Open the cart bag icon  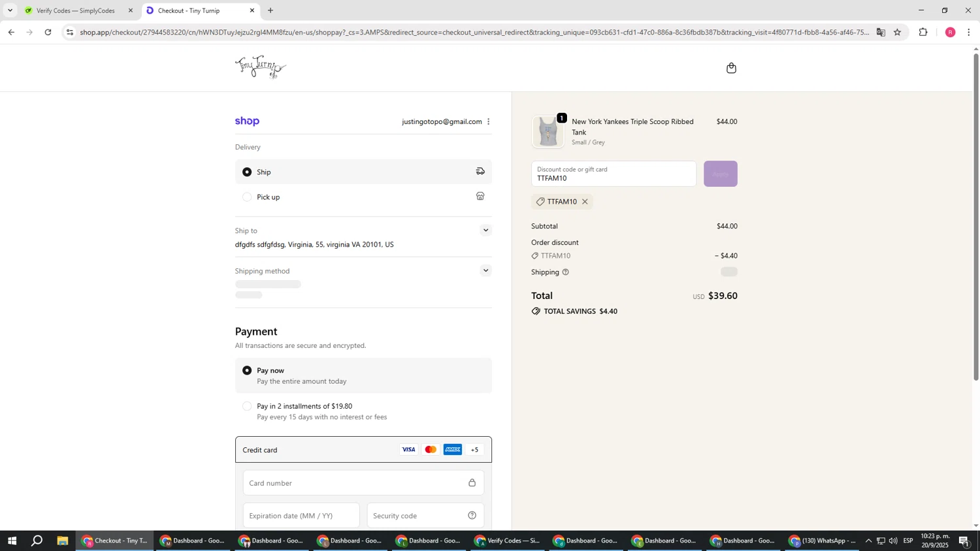point(731,68)
